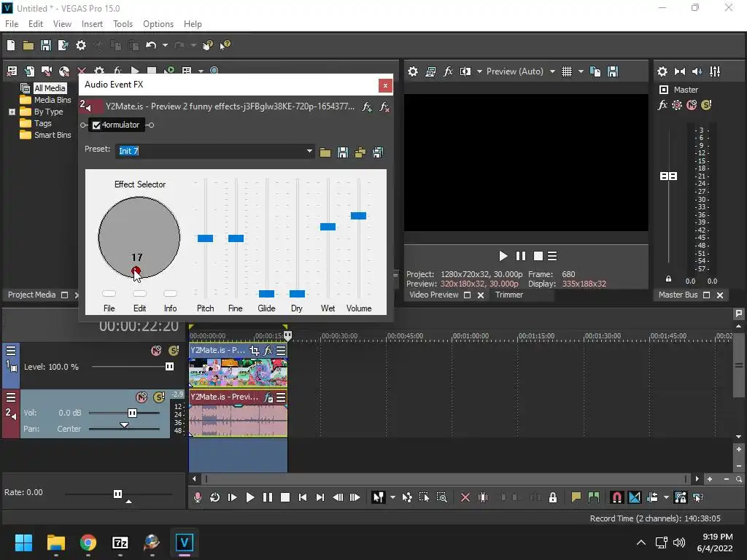This screenshot has width=747, height=560.
Task: Select All Media in the media tree
Action: pyautogui.click(x=50, y=88)
